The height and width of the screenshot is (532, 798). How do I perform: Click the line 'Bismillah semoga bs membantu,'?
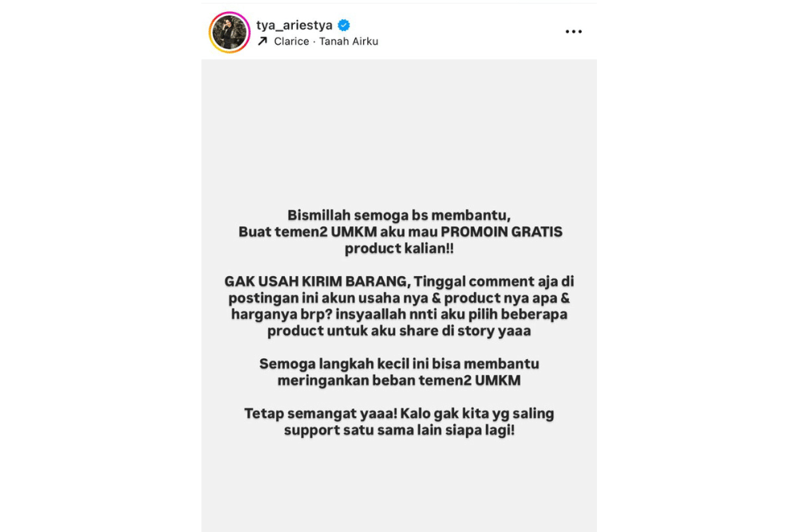point(398,215)
